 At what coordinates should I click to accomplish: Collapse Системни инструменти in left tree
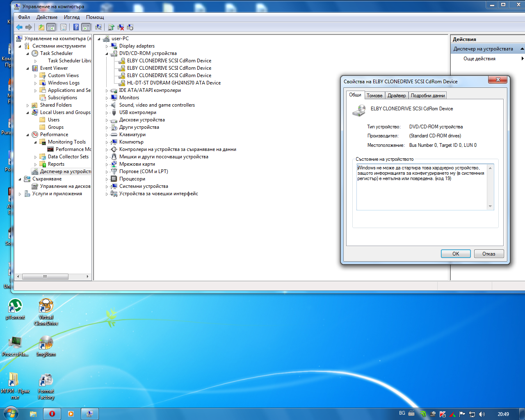pyautogui.click(x=20, y=46)
